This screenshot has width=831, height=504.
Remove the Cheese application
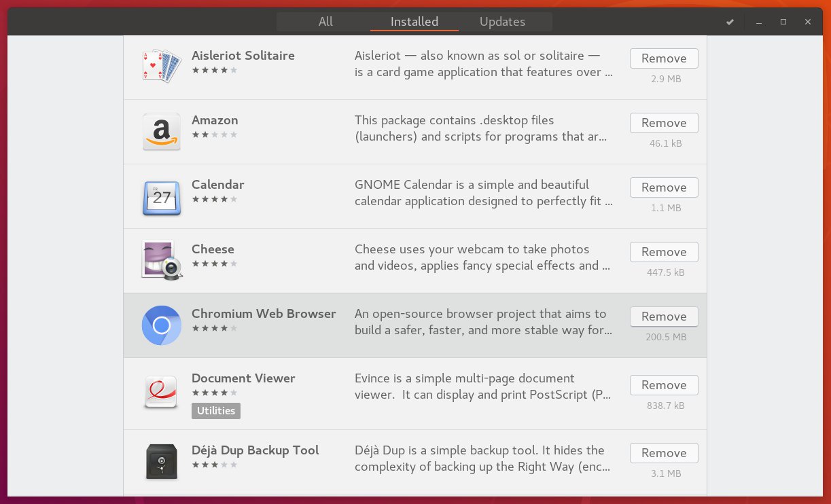pyautogui.click(x=664, y=251)
